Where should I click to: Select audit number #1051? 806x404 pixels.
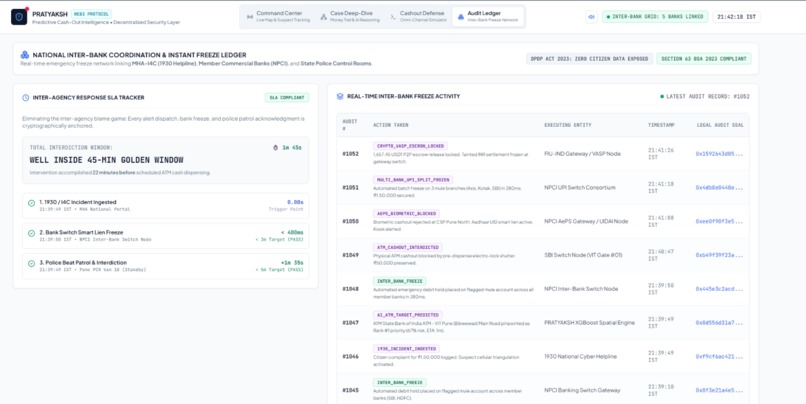coord(351,188)
